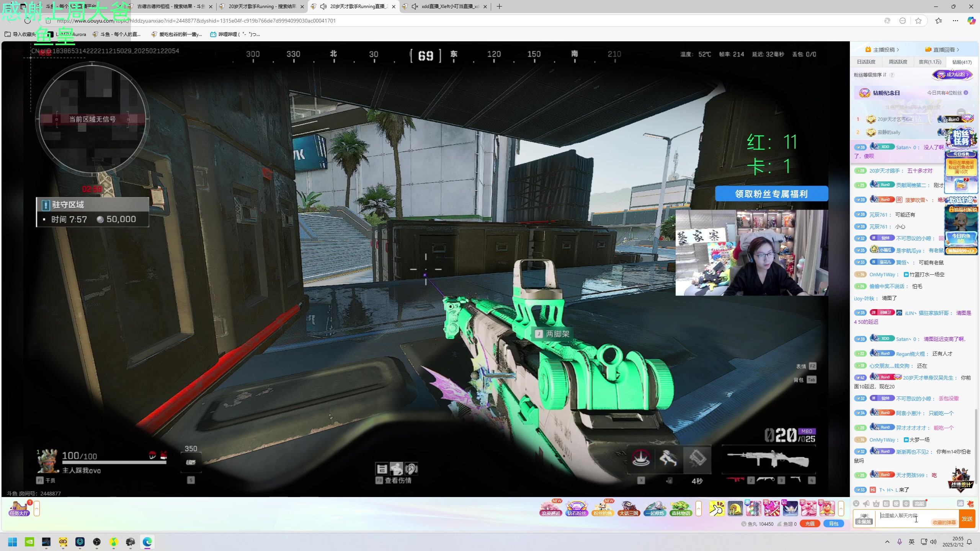Select the 钻粉(417) tab
980x551 pixels.
pyautogui.click(x=962, y=62)
